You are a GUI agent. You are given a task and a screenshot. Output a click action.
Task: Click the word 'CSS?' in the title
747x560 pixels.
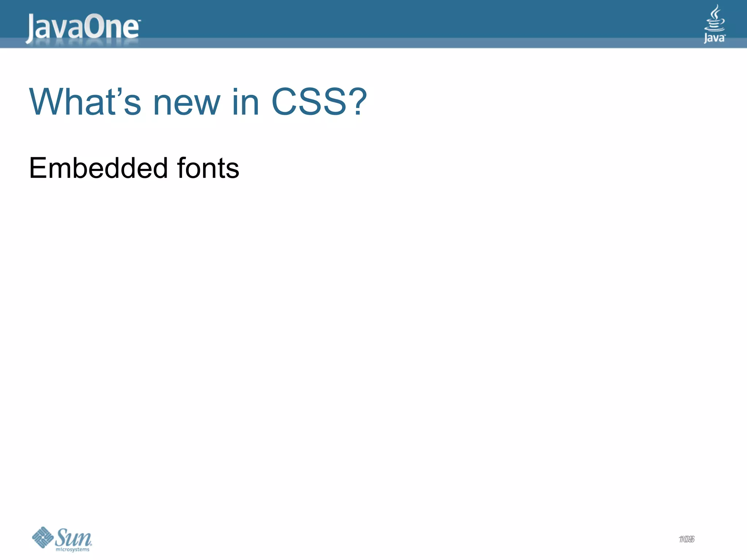click(319, 102)
